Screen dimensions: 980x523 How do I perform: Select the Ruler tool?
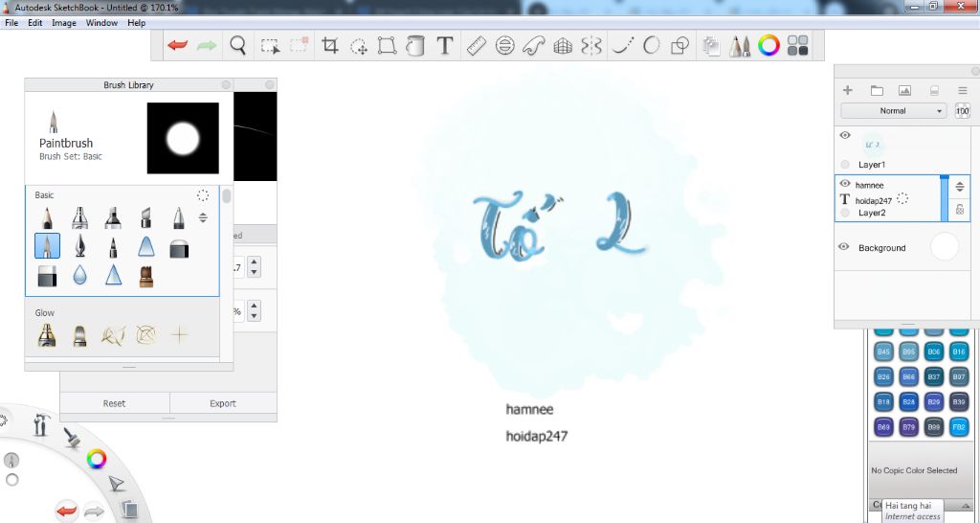tap(477, 45)
